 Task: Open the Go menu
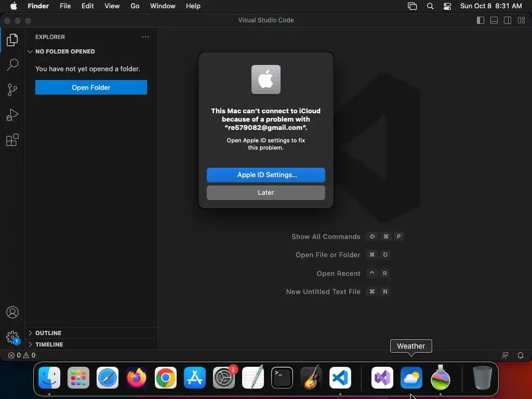click(x=135, y=6)
